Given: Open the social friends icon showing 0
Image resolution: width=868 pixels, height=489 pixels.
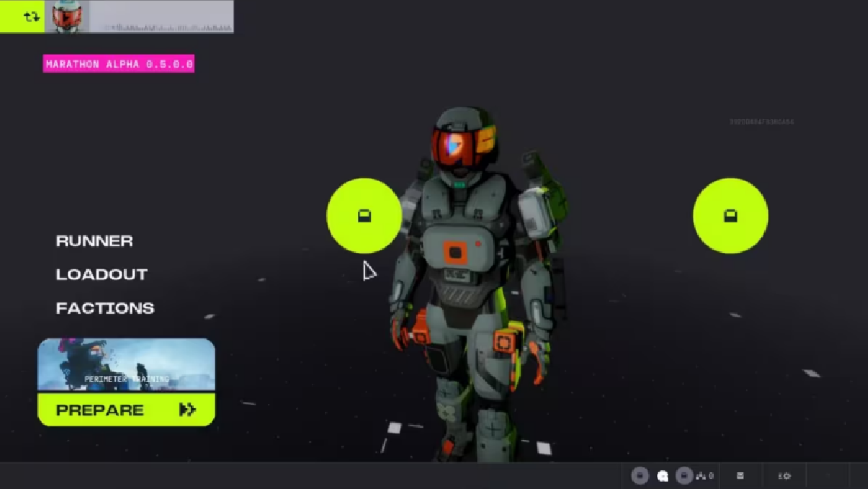Looking at the screenshot, I should (704, 476).
